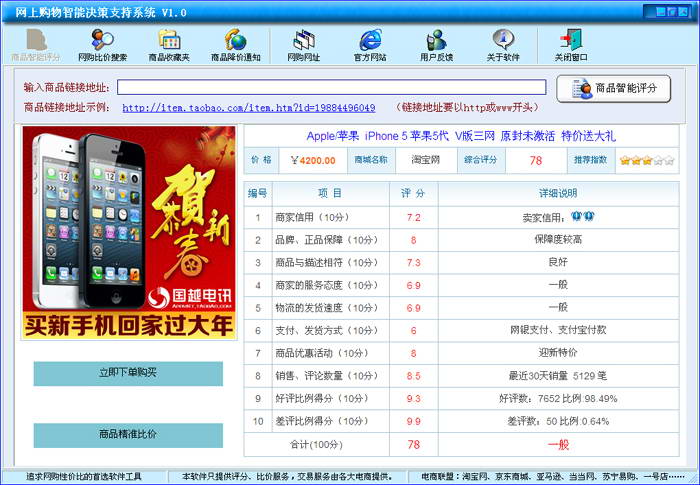Screen dimensions: 700x485
Task: Click 商品精准比价 button
Action: coord(128,435)
